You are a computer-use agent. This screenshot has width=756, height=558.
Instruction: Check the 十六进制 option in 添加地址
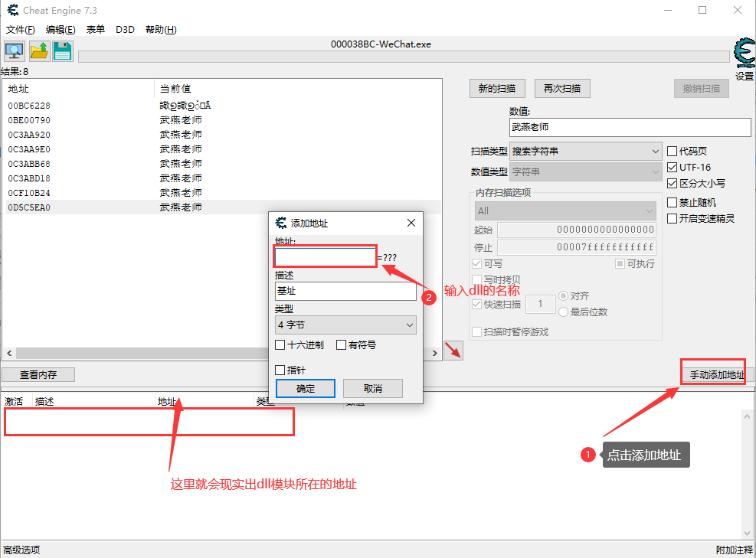click(280, 344)
